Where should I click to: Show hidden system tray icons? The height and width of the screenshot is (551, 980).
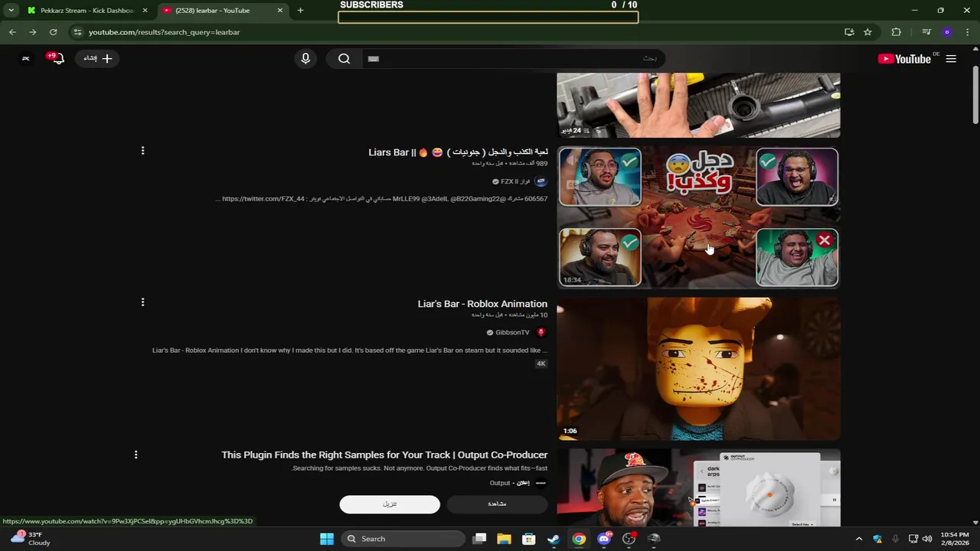point(858,539)
